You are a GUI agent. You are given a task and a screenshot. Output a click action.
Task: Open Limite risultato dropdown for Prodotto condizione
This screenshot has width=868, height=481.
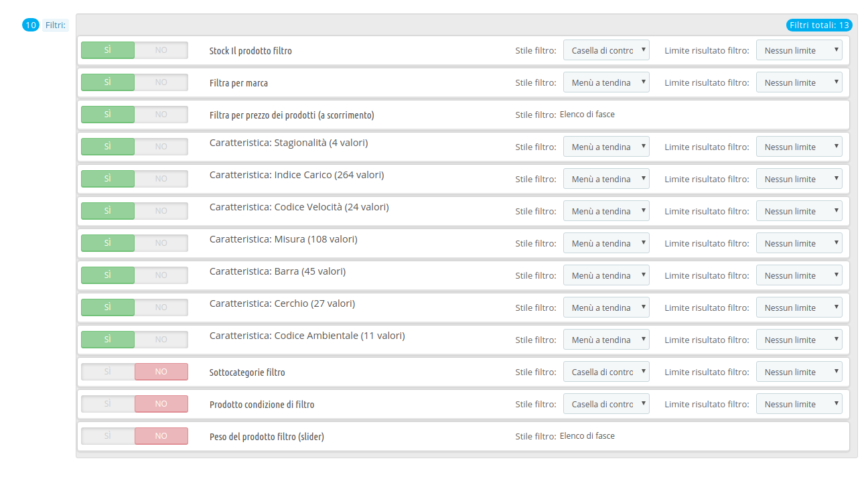pos(799,404)
